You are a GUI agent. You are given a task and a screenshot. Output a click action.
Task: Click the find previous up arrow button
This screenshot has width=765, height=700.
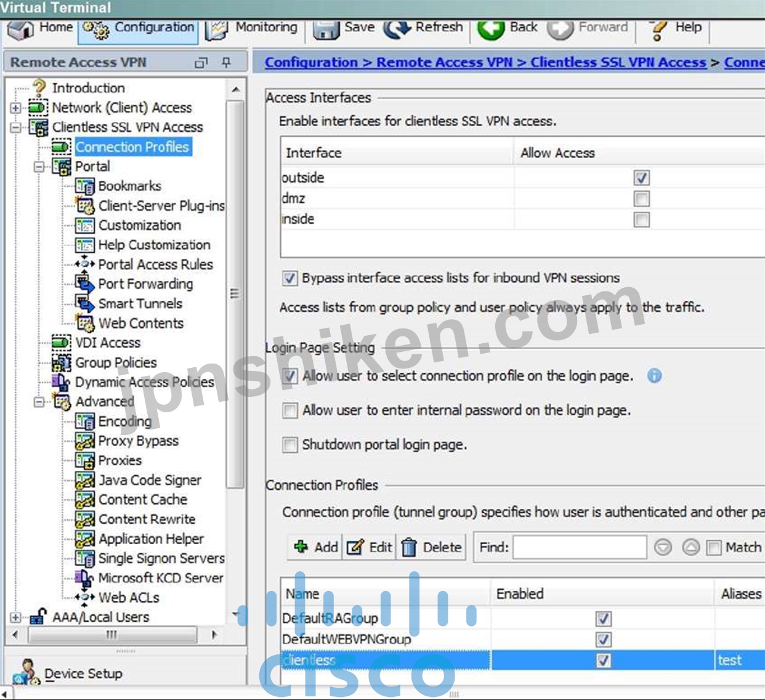691,547
